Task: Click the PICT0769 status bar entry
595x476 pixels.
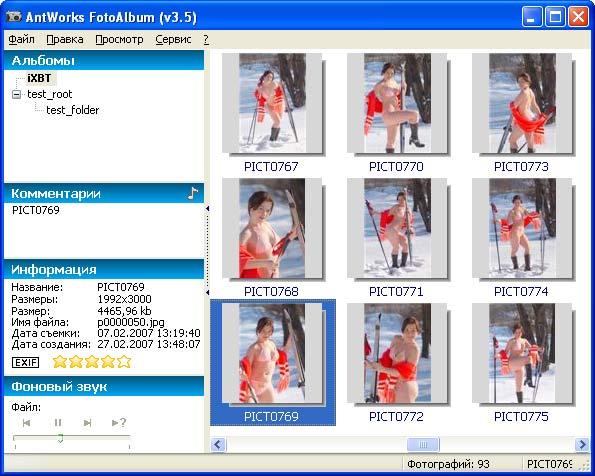Action: point(549,464)
